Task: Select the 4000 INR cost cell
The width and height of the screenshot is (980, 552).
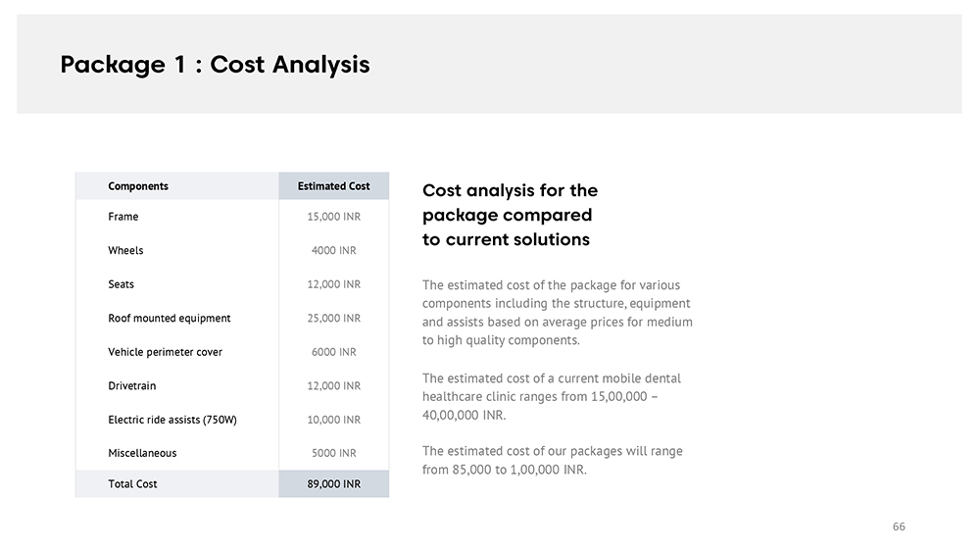Action: tap(334, 250)
